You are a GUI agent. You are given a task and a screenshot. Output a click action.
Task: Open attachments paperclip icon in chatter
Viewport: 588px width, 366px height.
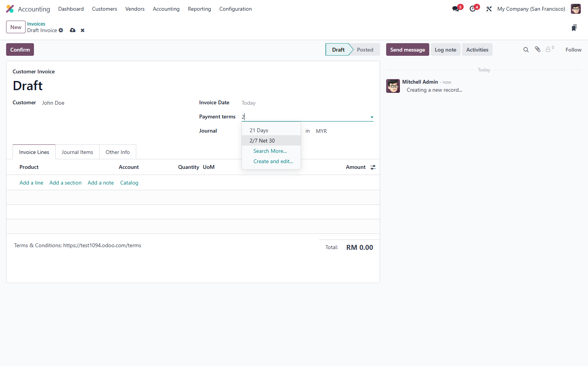point(538,49)
